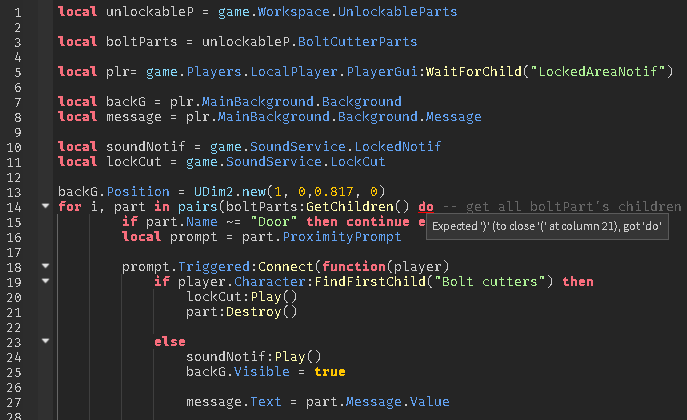This screenshot has height=420, width=687.
Task: Click the 'else' keyword on line 23
Action: [170, 342]
